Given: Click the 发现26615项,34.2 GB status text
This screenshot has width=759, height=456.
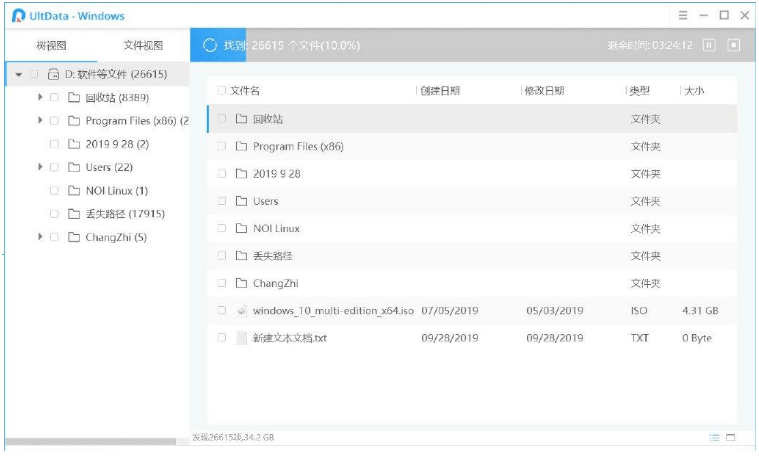Looking at the screenshot, I should (233, 438).
